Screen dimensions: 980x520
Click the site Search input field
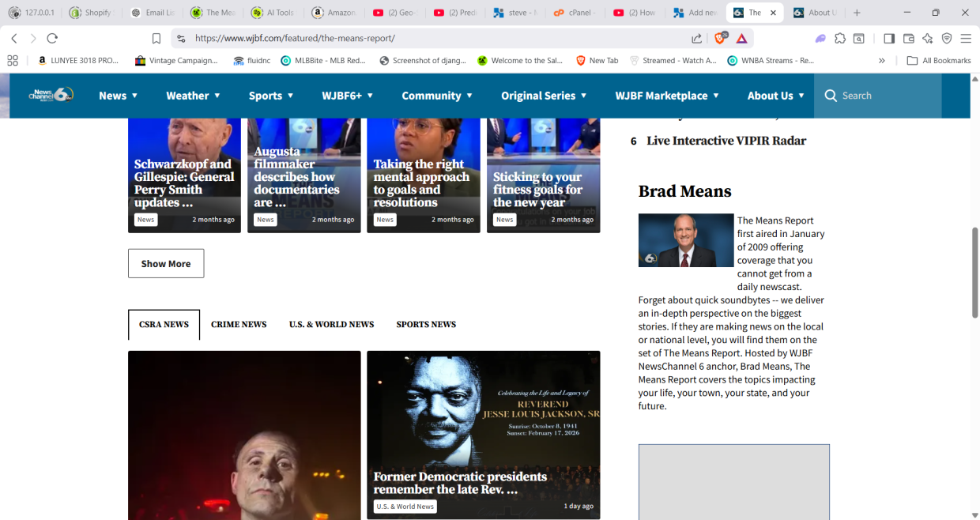[x=887, y=96]
